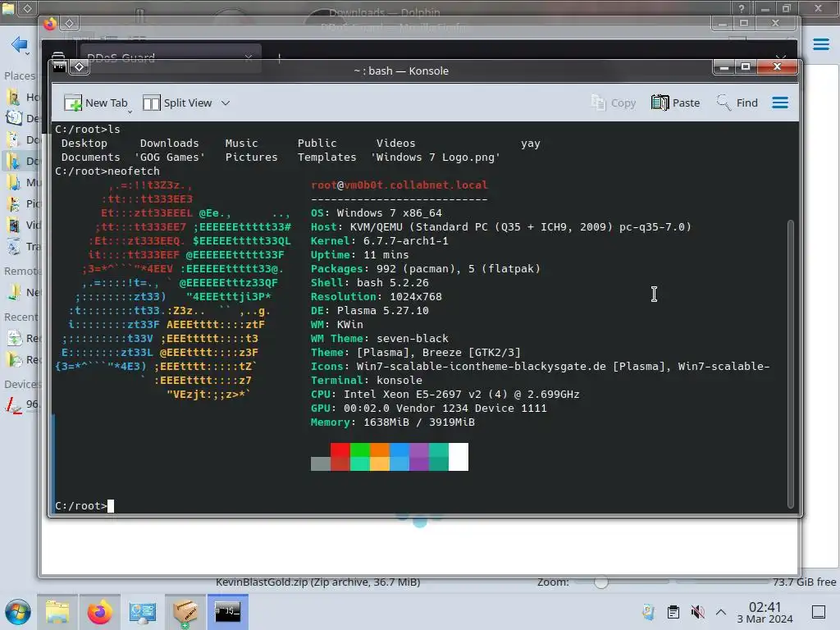Click the Dolphin folder window icon

click(x=8, y=8)
